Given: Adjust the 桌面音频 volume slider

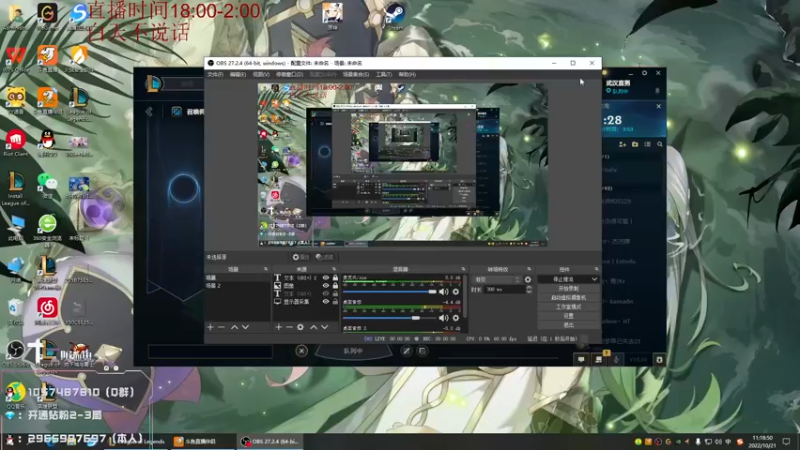Looking at the screenshot, I should [x=389, y=318].
